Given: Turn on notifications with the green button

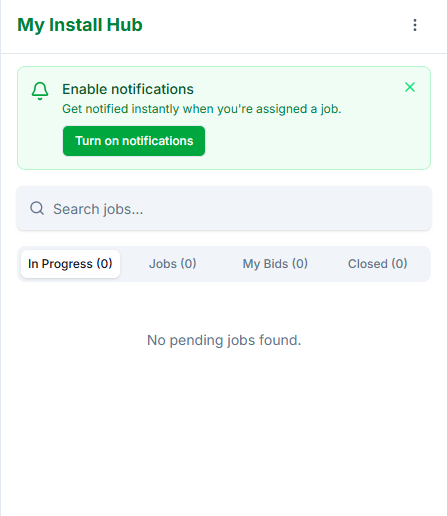Looking at the screenshot, I should point(134,141).
